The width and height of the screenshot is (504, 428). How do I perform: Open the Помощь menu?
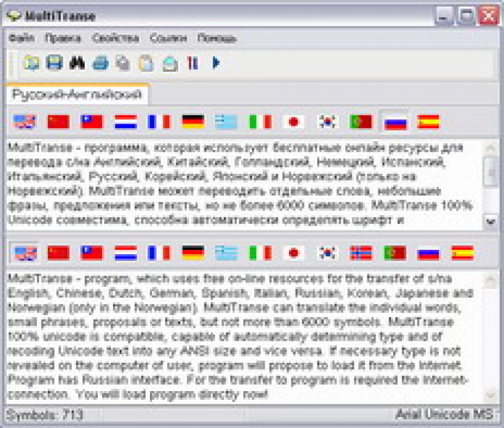[x=216, y=38]
